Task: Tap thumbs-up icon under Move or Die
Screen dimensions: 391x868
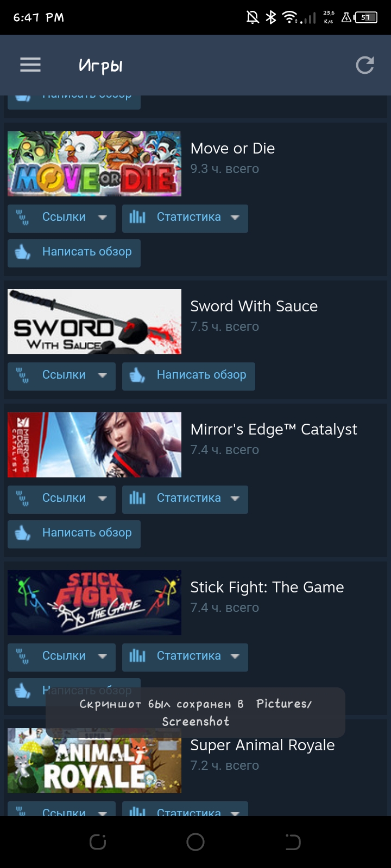Action: click(x=23, y=252)
